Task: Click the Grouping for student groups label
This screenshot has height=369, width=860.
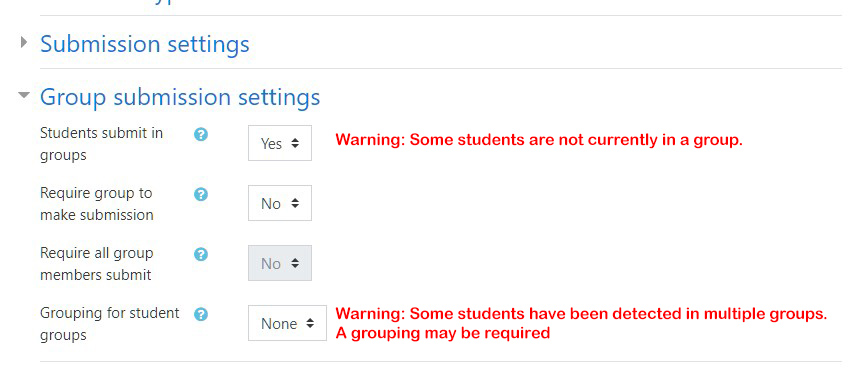Action: [x=110, y=323]
